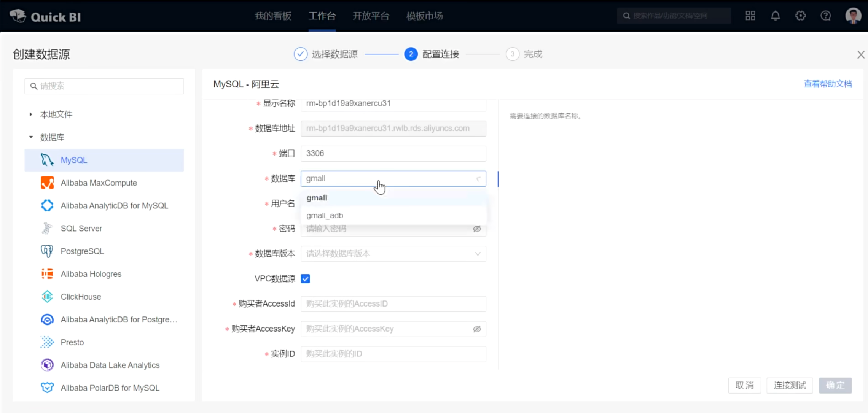This screenshot has width=868, height=413.
Task: Click the AnalyticDB for MySQL icon
Action: click(47, 206)
